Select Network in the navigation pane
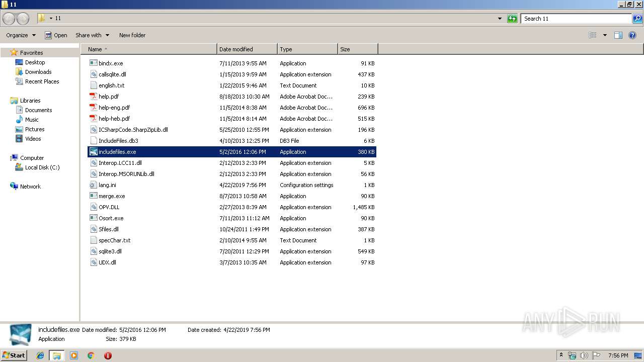 pos(30,187)
